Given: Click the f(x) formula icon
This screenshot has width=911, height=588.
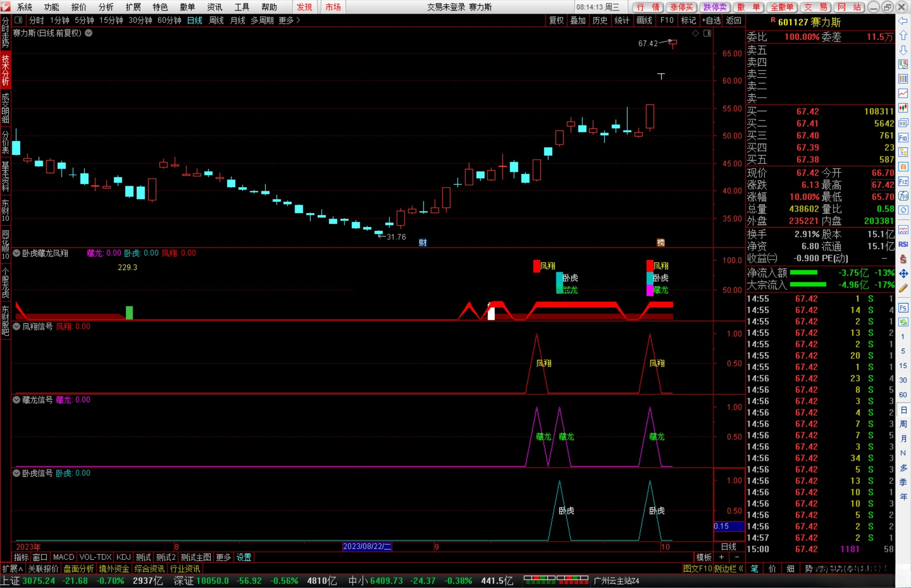Looking at the screenshot, I should pyautogui.click(x=903, y=196).
